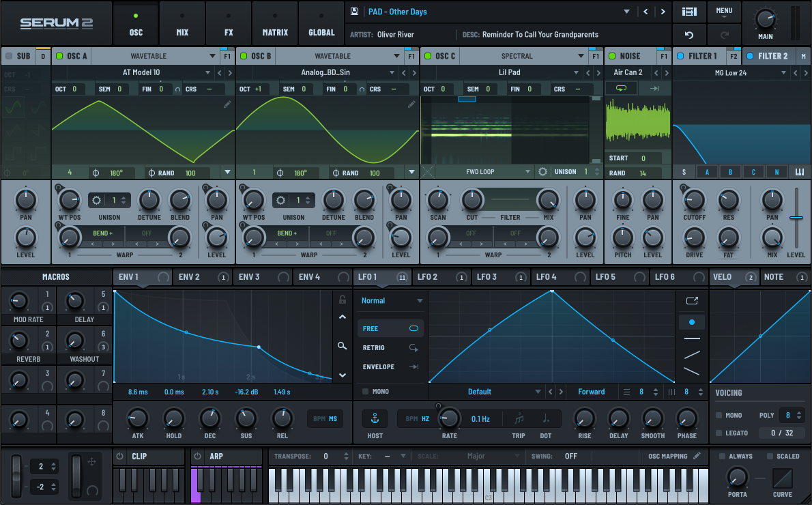Viewport: 812px width, 505px height.
Task: Disable OSC B with its power toggle
Action: click(x=244, y=56)
